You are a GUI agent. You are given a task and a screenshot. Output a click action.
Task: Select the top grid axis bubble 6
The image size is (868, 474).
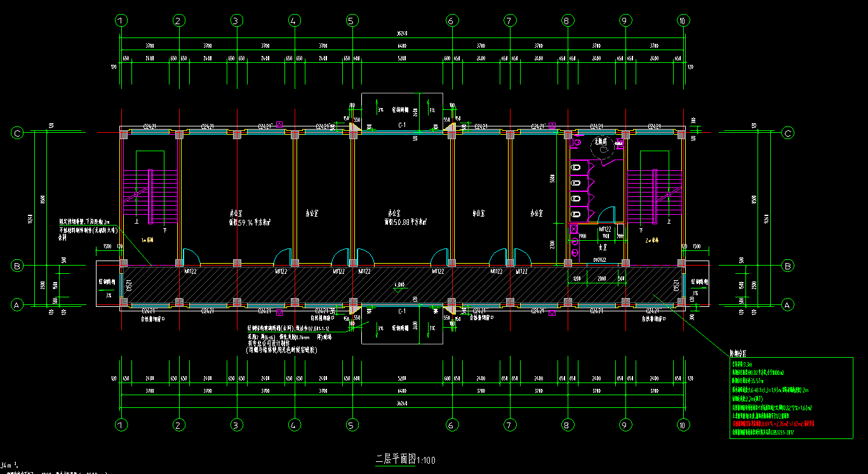coord(451,20)
